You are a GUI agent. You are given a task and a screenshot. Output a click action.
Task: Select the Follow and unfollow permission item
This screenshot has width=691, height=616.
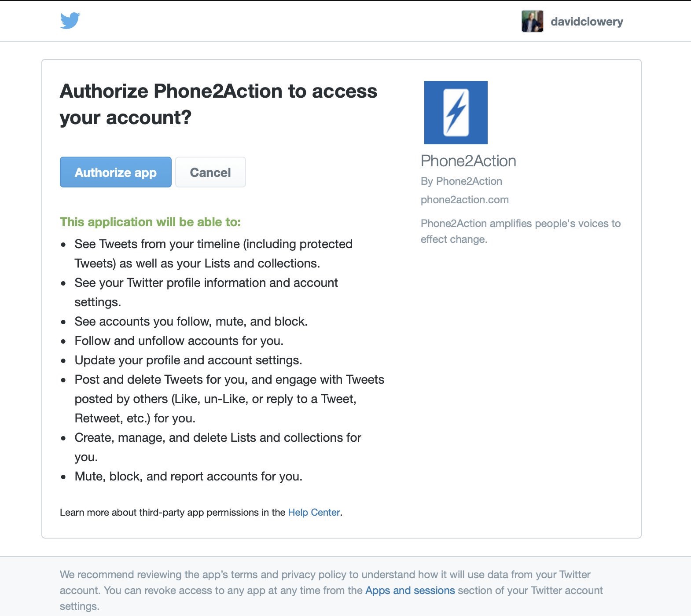coord(180,341)
